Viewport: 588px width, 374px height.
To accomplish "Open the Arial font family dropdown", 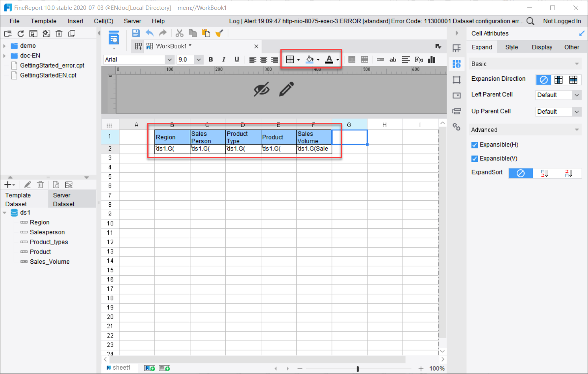I will (170, 59).
